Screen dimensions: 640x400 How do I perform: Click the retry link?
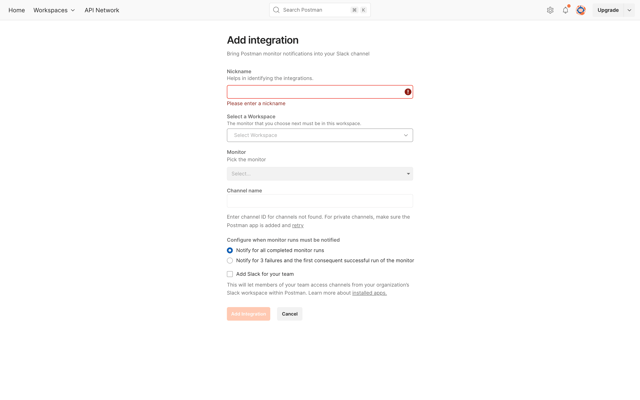pyautogui.click(x=298, y=225)
